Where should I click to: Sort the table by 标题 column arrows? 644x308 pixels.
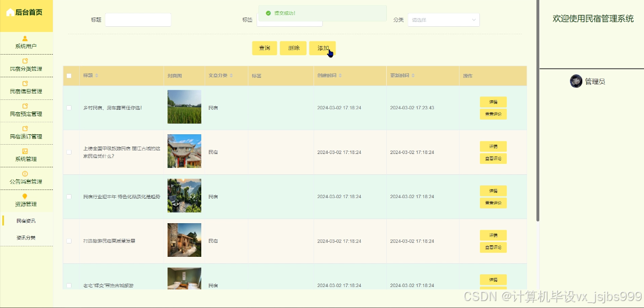pos(97,76)
